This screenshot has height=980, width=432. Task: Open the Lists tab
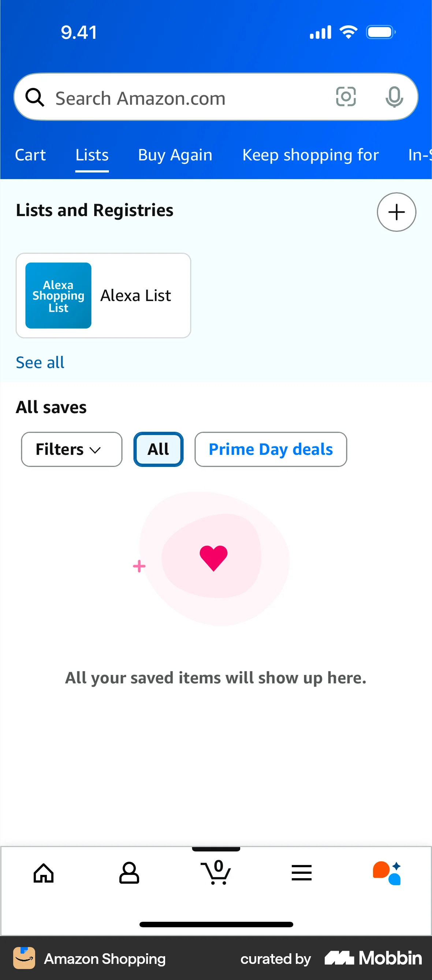pyautogui.click(x=91, y=155)
